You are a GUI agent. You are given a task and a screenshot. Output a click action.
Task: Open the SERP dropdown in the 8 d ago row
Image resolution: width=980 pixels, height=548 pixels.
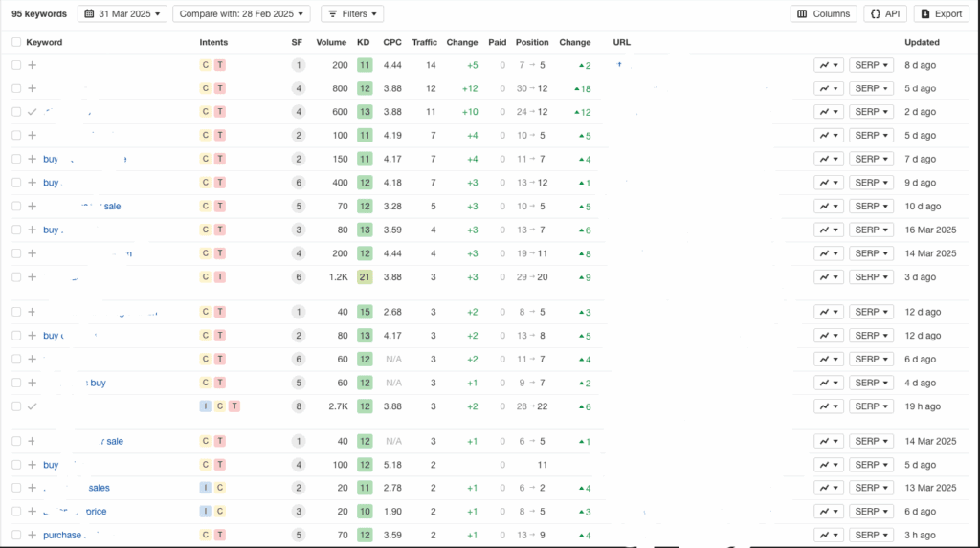(x=871, y=65)
